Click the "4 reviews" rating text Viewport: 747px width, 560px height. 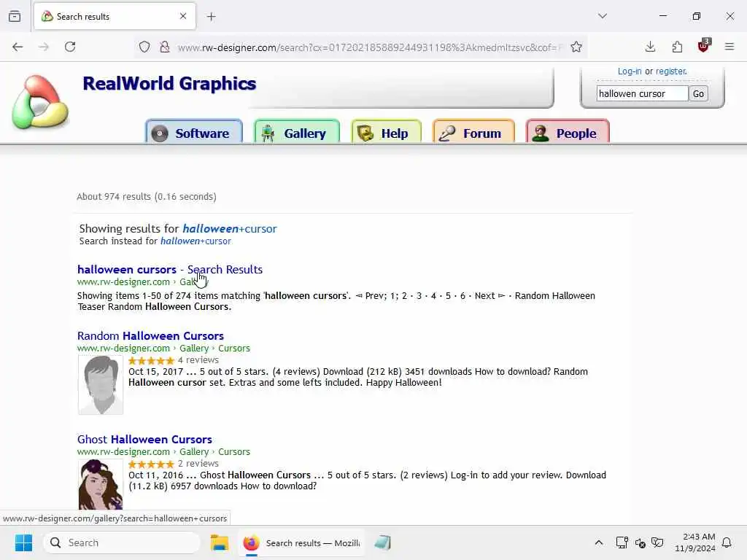click(198, 360)
